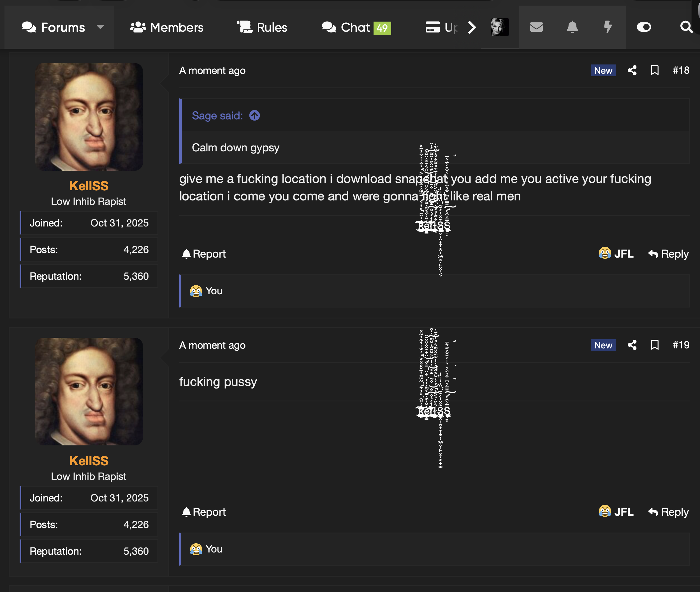Share post #18
Screen dimensions: 700x592
632,70
